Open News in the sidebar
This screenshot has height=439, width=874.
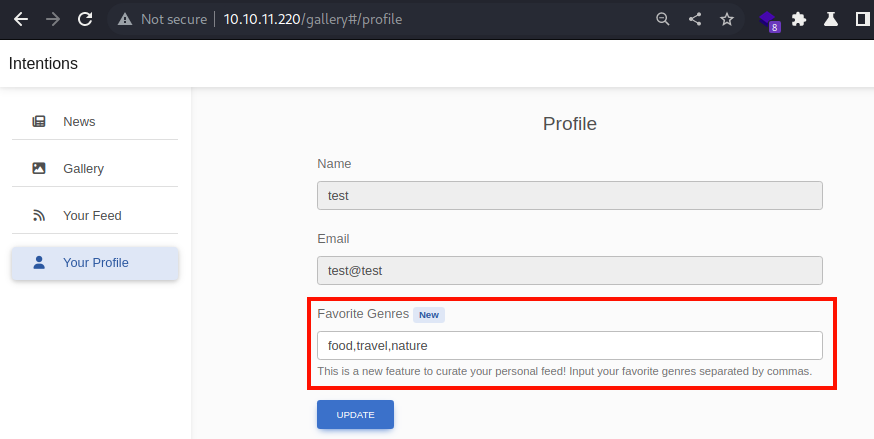pos(95,121)
